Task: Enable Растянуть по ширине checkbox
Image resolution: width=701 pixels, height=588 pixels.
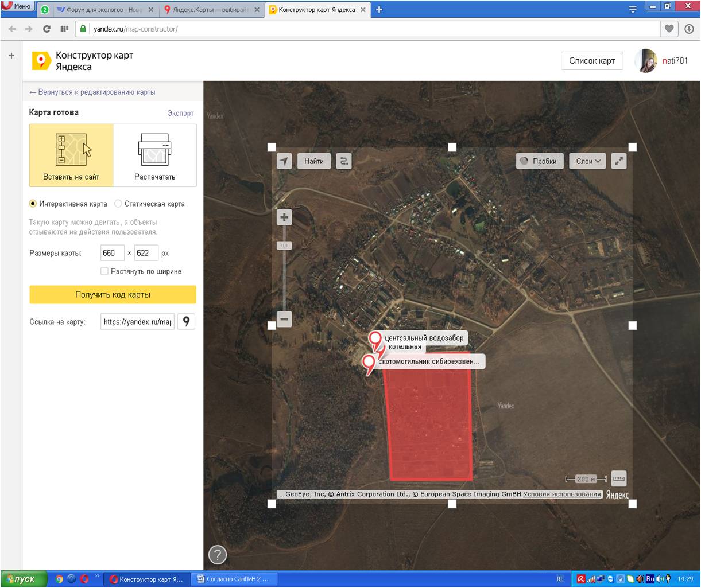Action: tap(104, 271)
